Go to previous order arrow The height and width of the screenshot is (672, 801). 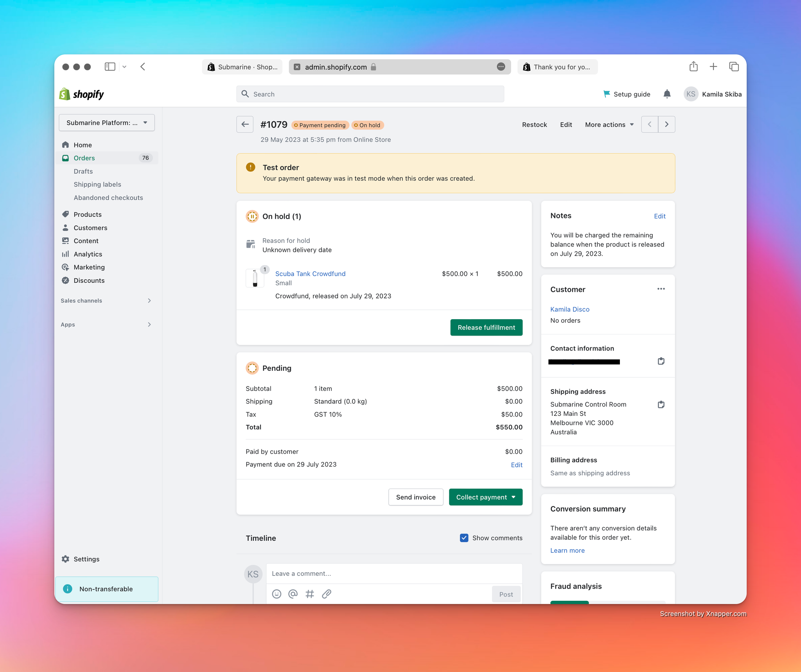click(x=650, y=124)
